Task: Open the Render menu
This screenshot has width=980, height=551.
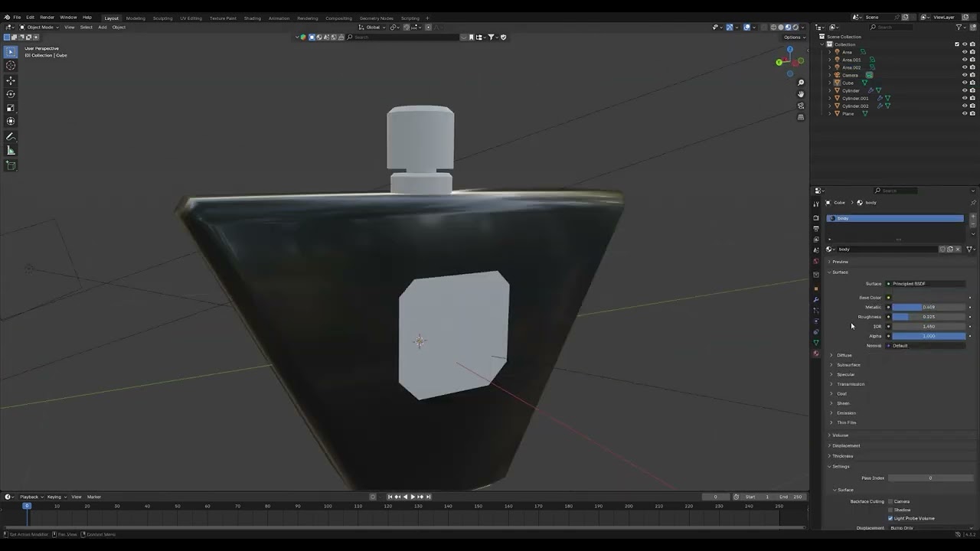Action: (x=47, y=17)
